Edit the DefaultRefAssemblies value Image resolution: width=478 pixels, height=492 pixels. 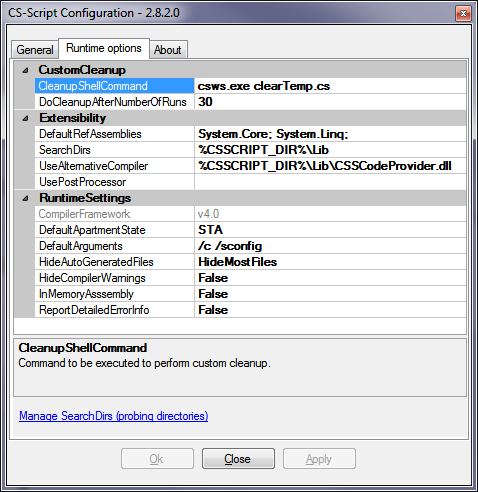(330, 134)
